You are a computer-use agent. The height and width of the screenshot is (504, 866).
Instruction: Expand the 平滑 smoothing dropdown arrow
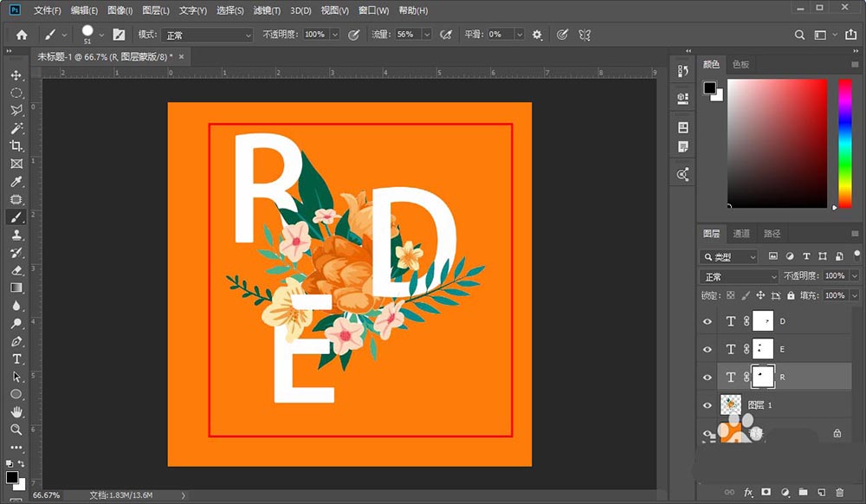click(519, 35)
